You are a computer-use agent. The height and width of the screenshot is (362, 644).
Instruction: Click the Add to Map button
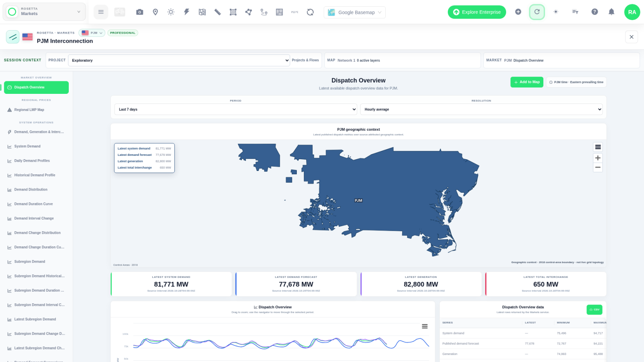point(527,82)
